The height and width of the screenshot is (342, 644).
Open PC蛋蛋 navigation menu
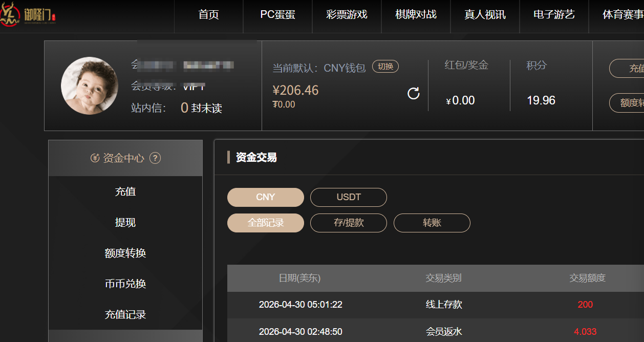[x=278, y=15]
